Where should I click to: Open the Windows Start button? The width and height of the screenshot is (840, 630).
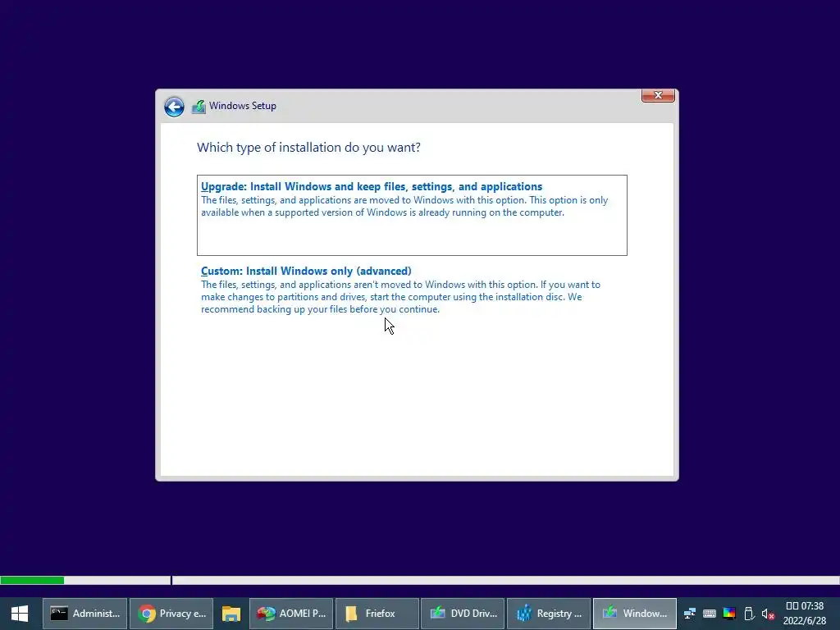20,614
